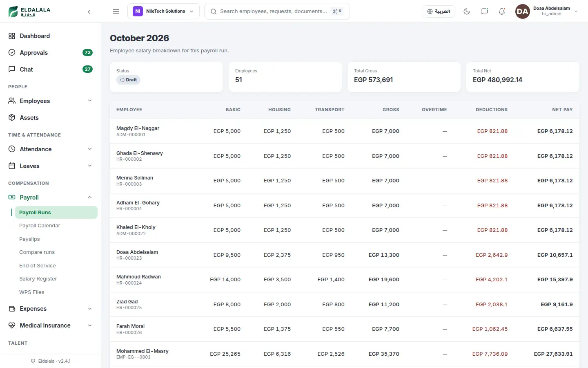Switch to dark mode moon icon

(x=467, y=11)
